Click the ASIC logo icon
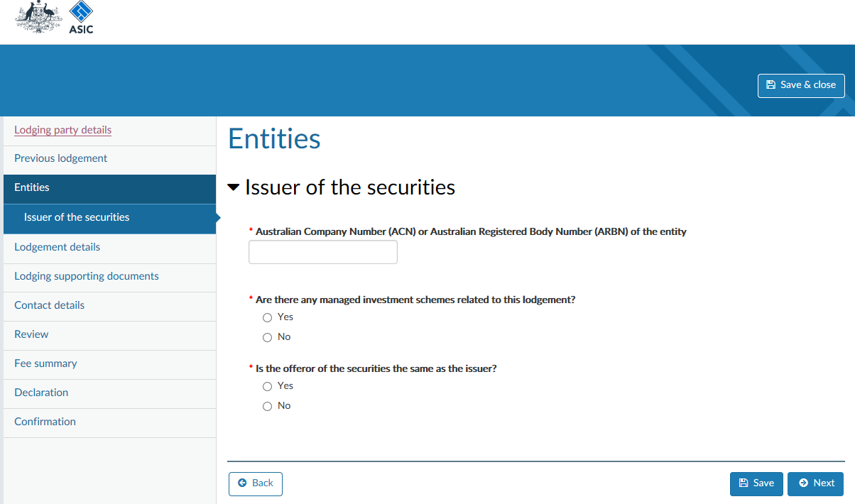Screen dimensions: 855x504 [81, 18]
